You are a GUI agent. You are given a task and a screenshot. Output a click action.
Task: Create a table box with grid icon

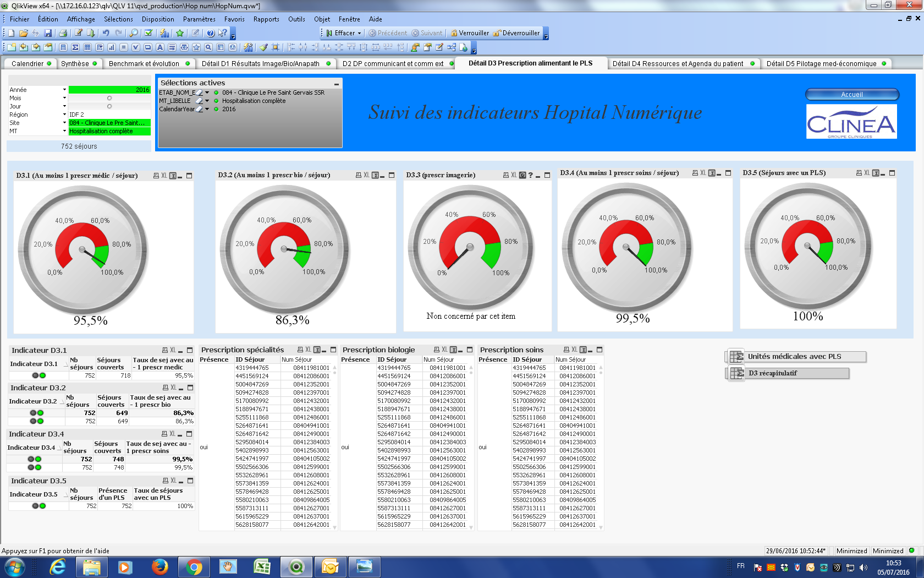(87, 47)
